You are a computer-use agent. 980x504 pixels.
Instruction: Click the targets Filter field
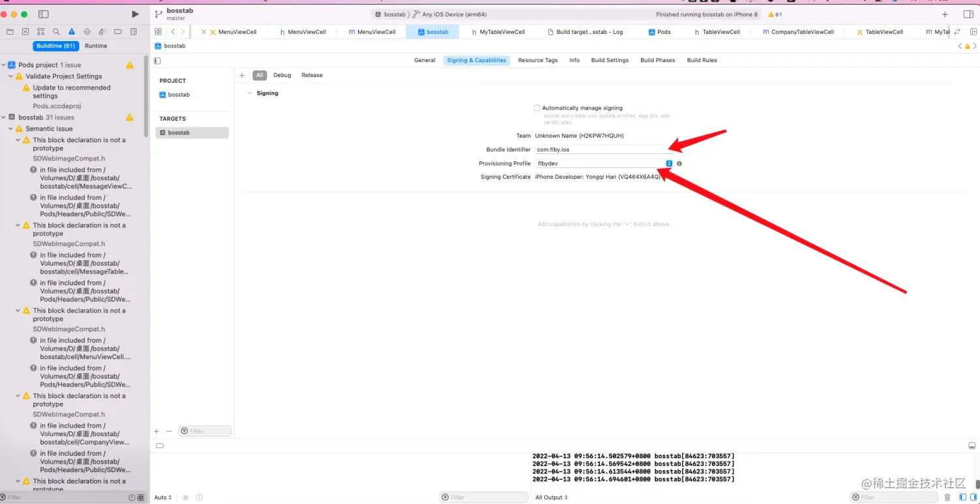pyautogui.click(x=204, y=431)
